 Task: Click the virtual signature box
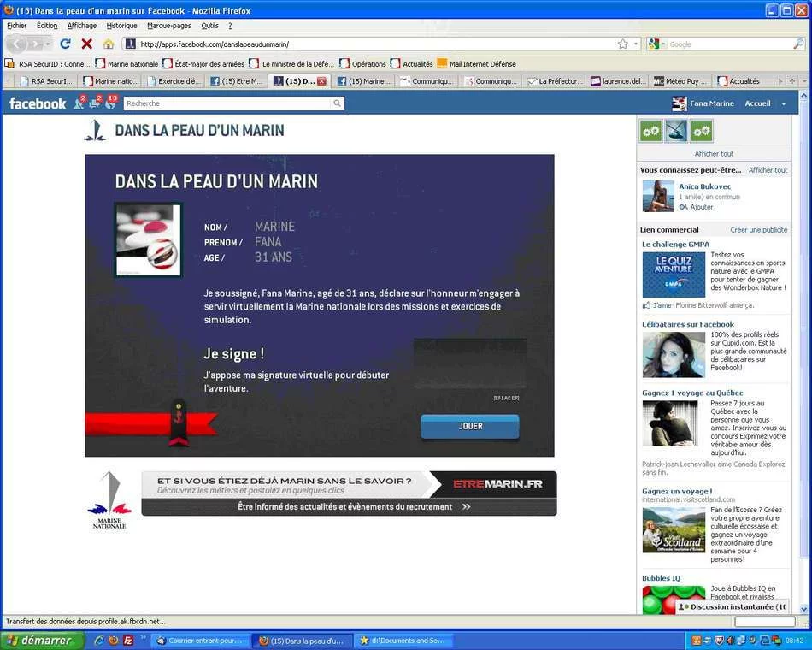click(469, 363)
